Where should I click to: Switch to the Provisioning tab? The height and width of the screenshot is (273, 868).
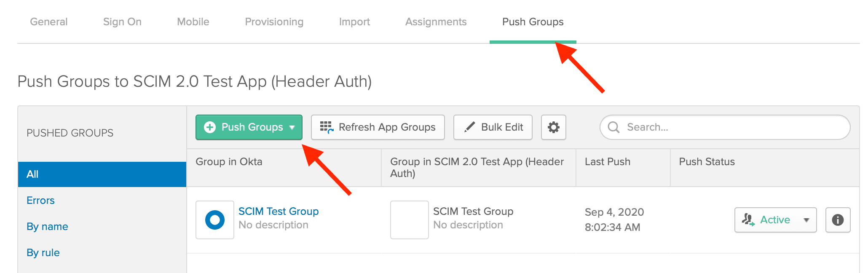pos(274,21)
